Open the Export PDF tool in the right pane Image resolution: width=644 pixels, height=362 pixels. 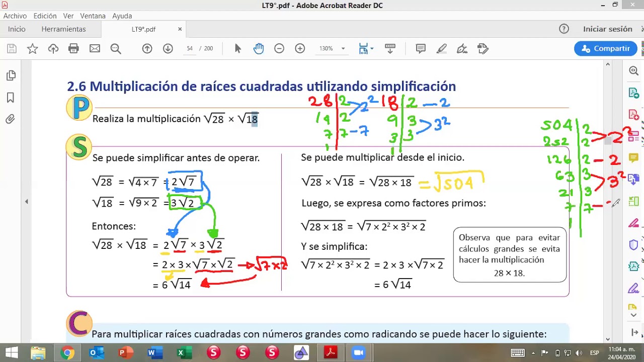633,93
